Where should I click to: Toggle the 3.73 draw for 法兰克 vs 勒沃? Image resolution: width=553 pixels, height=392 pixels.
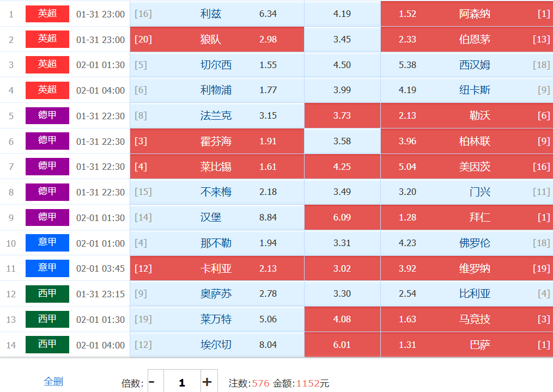tap(342, 115)
